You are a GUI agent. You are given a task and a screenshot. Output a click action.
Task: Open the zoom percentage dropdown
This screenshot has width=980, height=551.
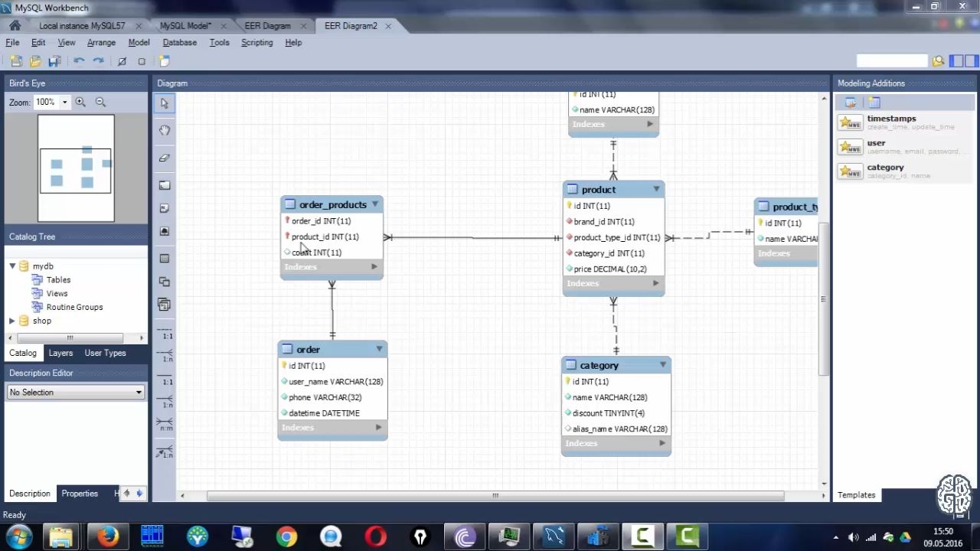[64, 102]
